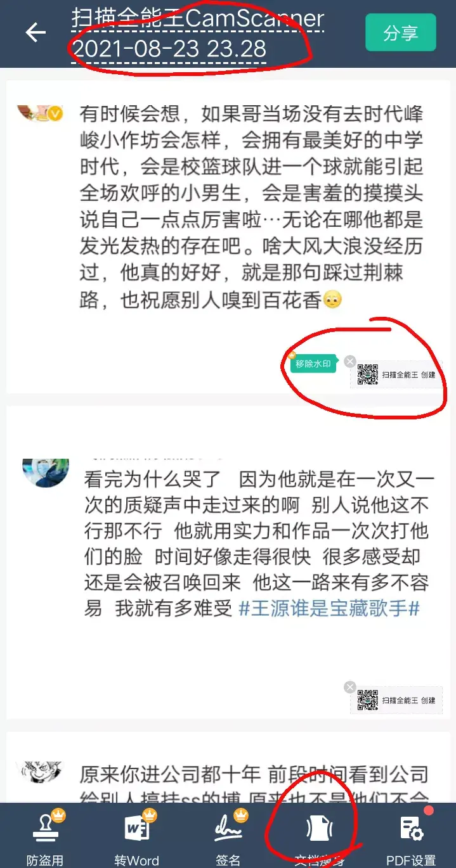Viewport: 456px width, 868px height.
Task: Tap the back arrow icon
Action: point(36,32)
